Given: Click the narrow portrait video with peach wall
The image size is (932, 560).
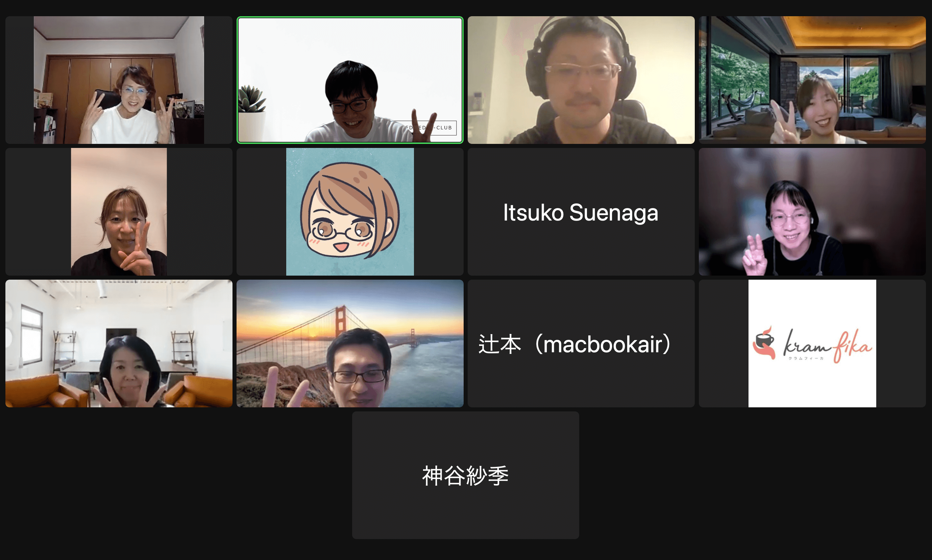Looking at the screenshot, I should click(119, 212).
